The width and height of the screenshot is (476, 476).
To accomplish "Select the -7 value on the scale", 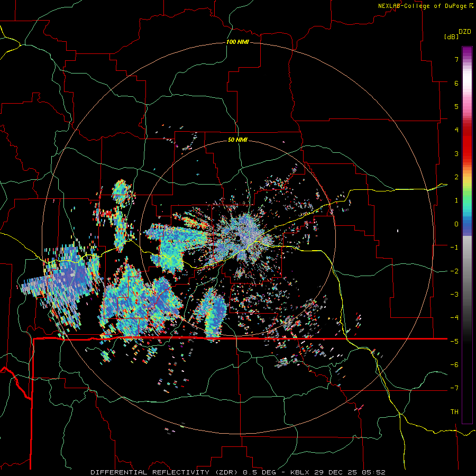I will tap(454, 388).
